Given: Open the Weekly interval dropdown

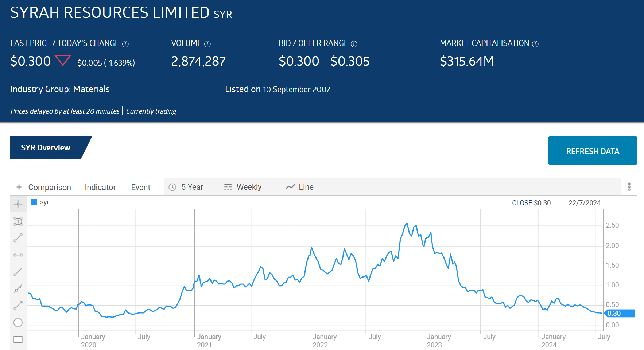Looking at the screenshot, I should click(243, 187).
